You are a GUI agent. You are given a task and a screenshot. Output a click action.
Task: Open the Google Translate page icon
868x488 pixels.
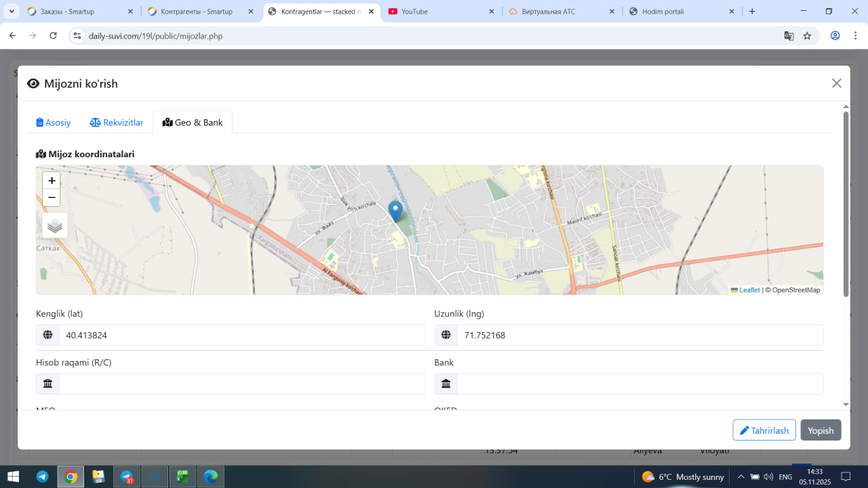(x=789, y=36)
